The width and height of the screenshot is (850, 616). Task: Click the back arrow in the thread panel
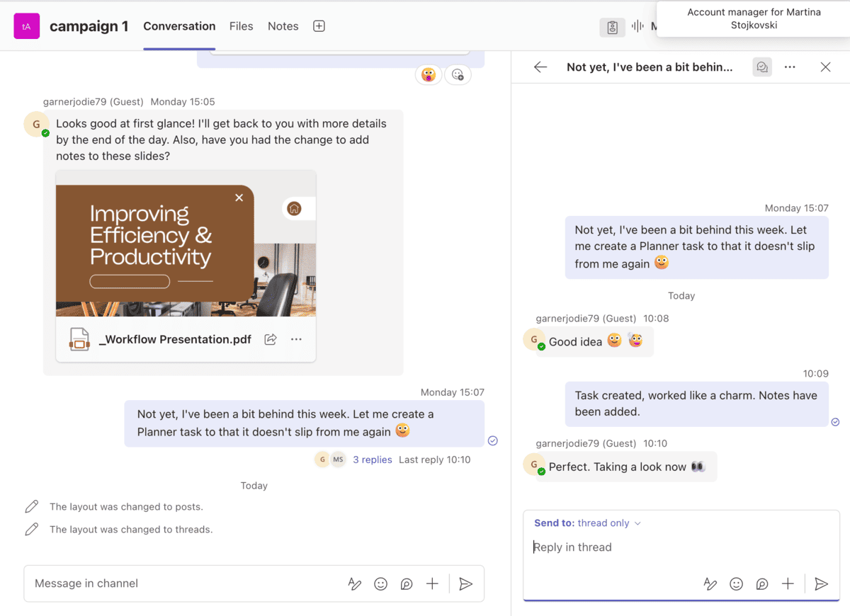point(540,67)
